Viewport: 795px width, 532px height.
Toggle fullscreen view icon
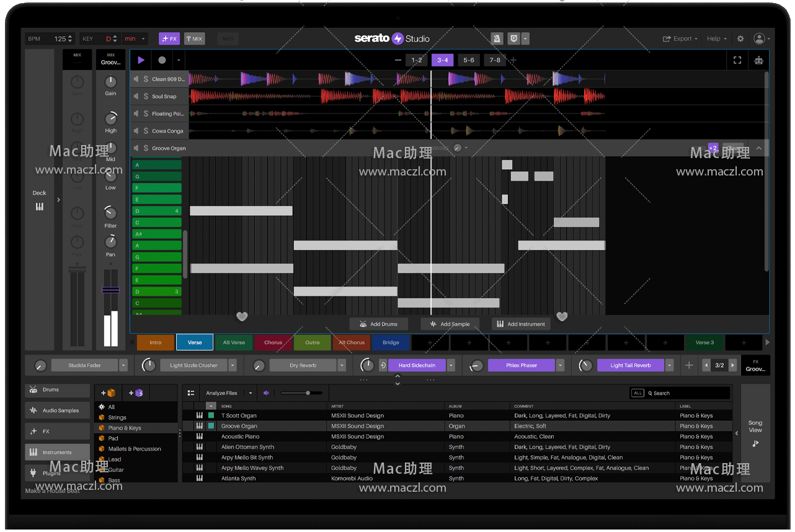tap(737, 60)
